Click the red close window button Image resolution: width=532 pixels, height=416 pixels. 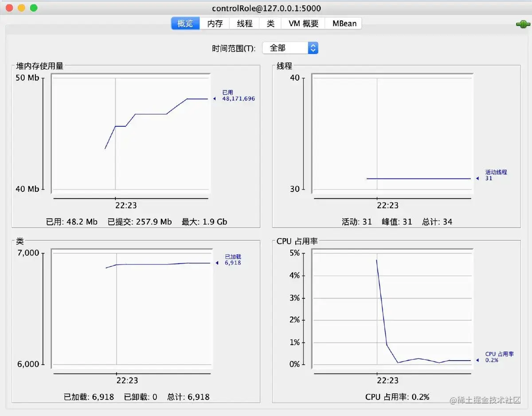coord(9,8)
